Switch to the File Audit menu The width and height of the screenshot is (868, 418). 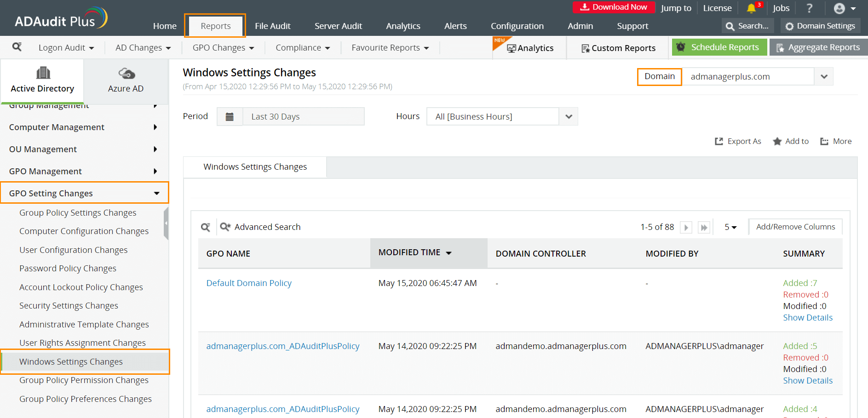(273, 26)
